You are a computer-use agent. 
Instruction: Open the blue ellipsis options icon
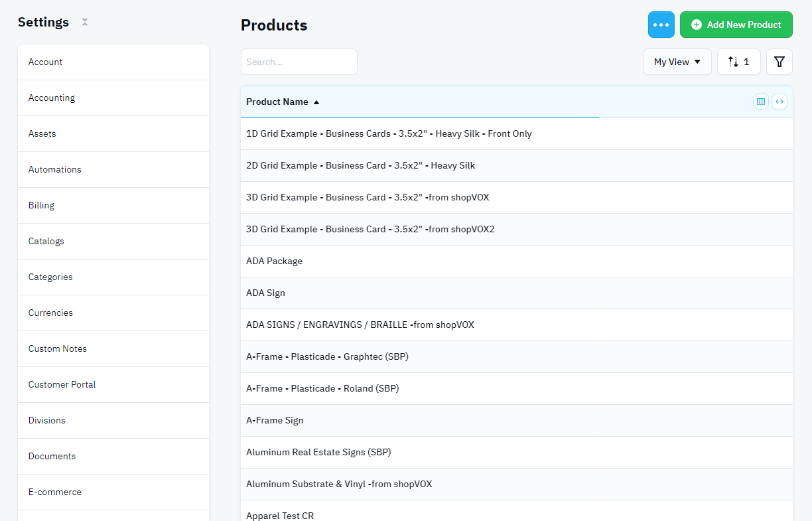tap(661, 25)
